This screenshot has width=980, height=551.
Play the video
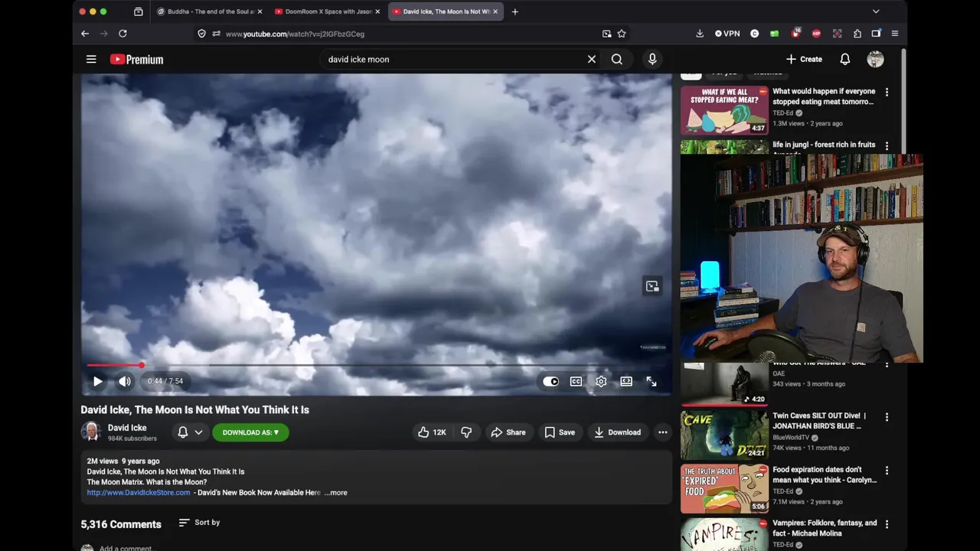(97, 381)
